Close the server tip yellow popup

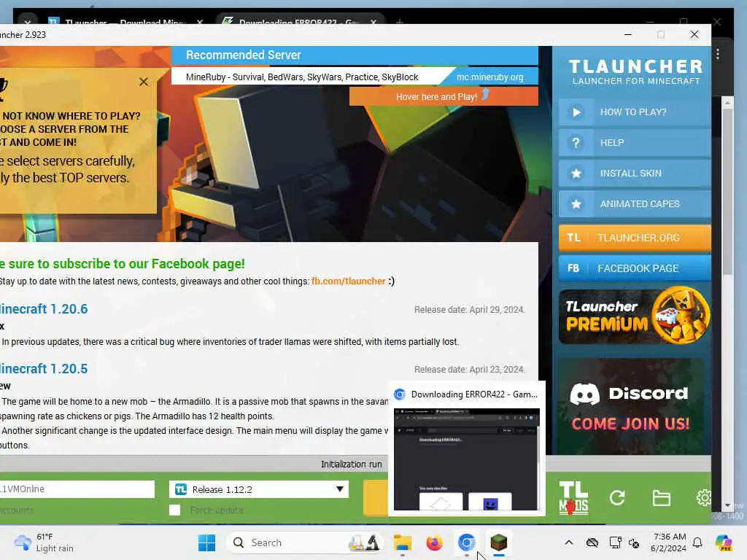[144, 82]
